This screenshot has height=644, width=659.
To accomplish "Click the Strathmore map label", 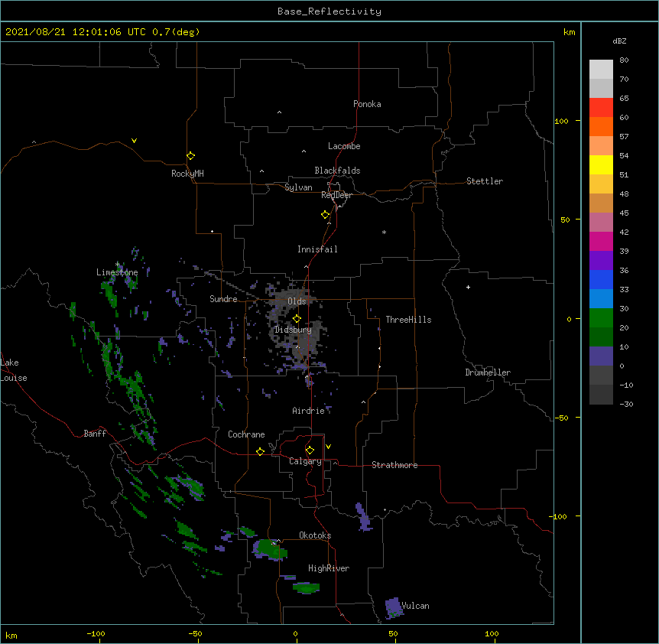I will click(394, 465).
